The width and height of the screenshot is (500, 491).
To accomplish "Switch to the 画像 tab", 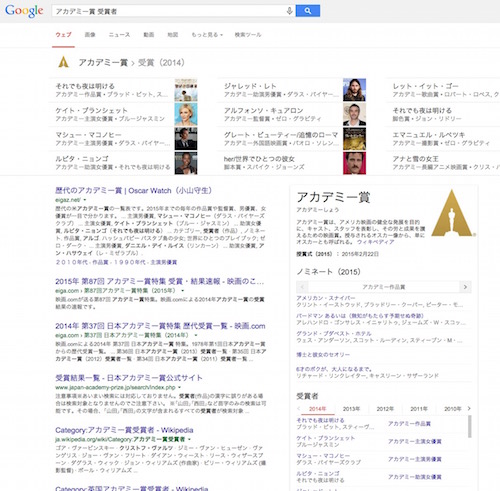I will pyautogui.click(x=90, y=35).
